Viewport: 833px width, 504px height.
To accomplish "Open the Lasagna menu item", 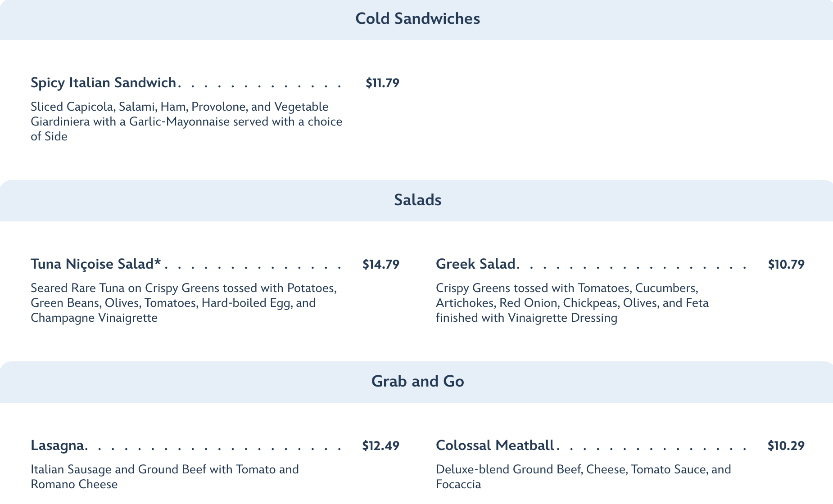I will coord(57,445).
